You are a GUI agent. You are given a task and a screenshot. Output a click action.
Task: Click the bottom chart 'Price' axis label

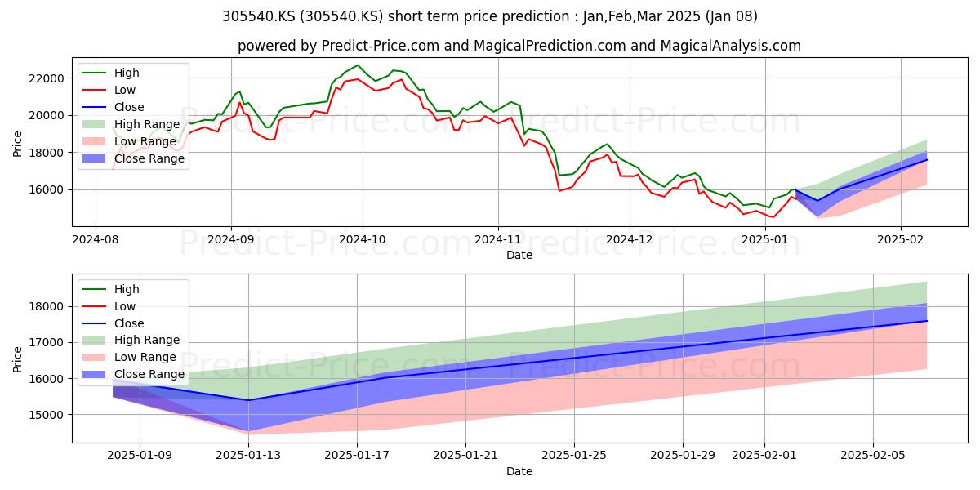[x=18, y=359]
